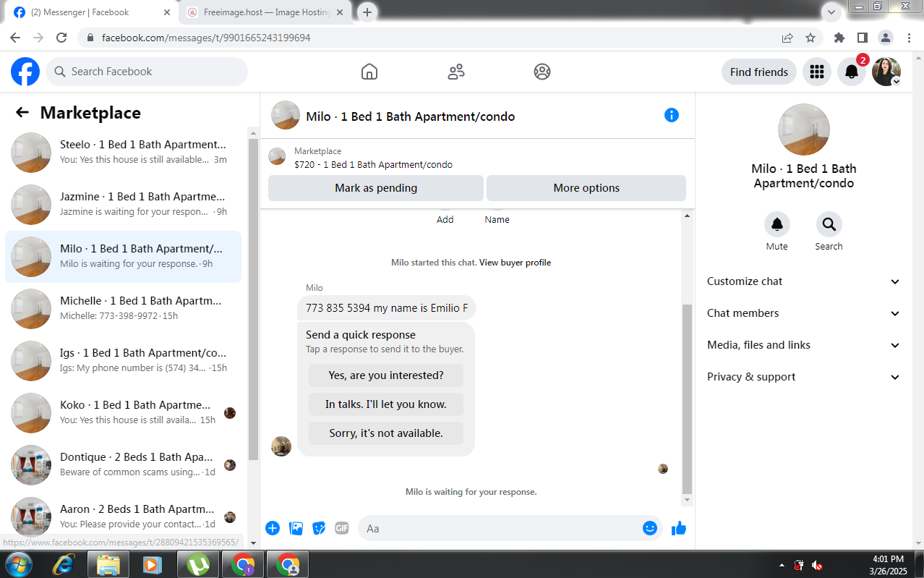Mute this chat via bell icon

pos(777,224)
